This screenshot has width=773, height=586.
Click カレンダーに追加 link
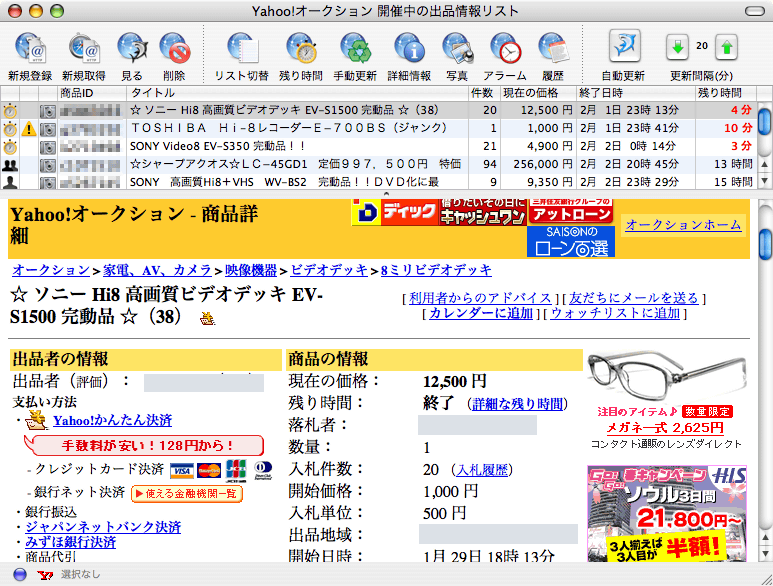pos(481,313)
